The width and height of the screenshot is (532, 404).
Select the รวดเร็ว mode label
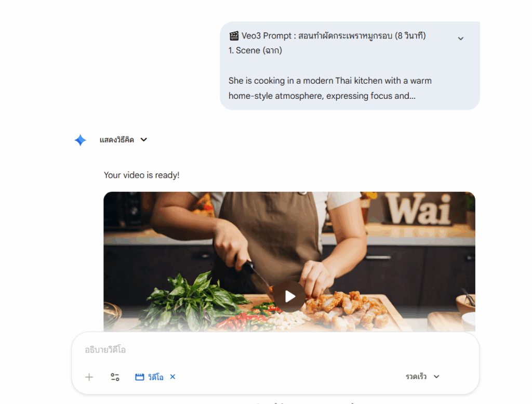click(x=416, y=376)
